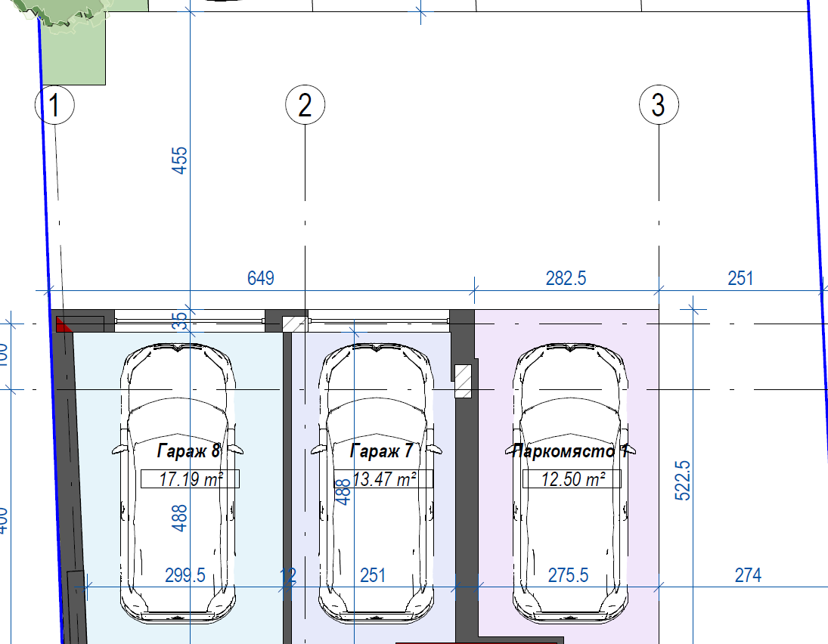828x644 pixels.
Task: Select the 299.5 dimension text
Action: tap(185, 575)
